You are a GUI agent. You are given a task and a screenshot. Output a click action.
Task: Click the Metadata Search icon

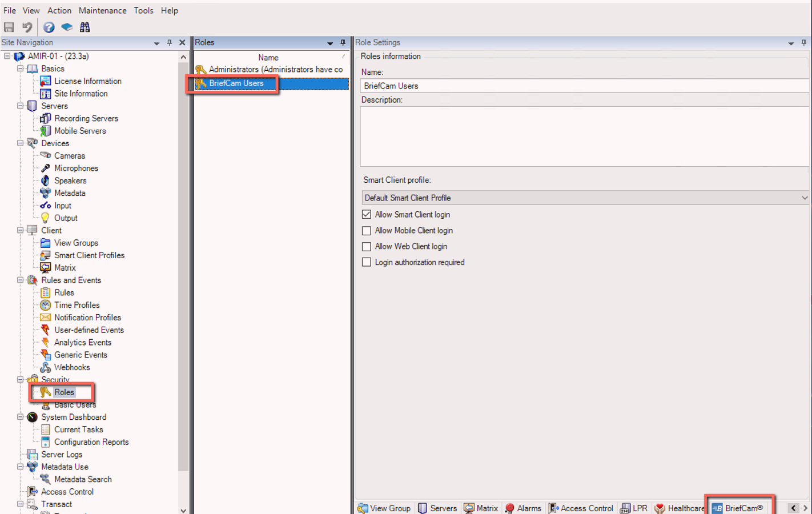[x=45, y=479]
